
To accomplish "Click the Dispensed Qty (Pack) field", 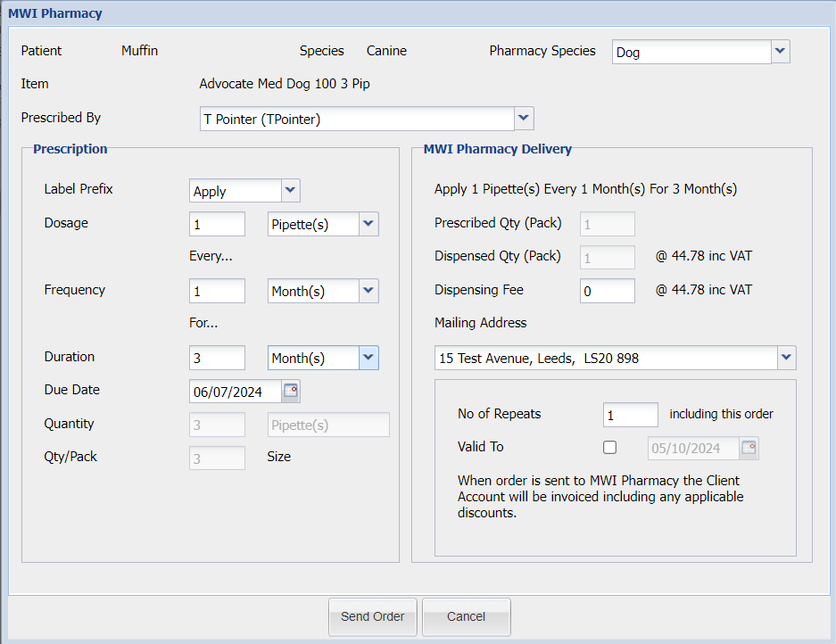I will pos(608,258).
